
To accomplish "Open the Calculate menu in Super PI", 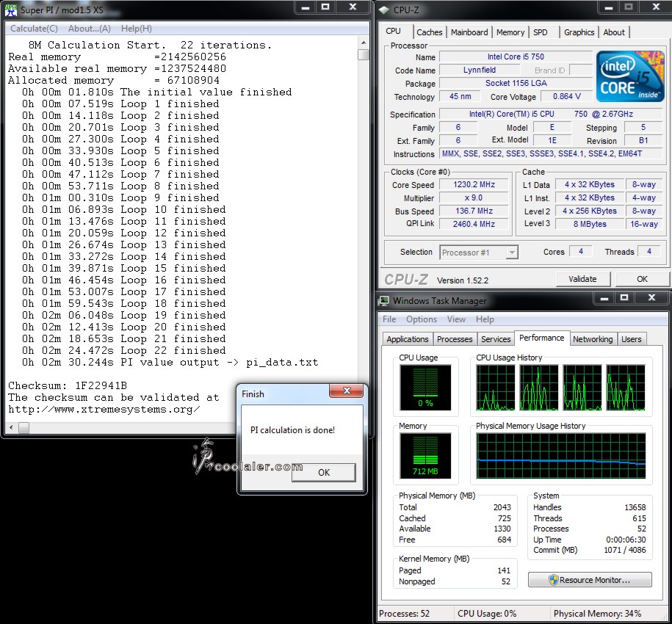I will pyautogui.click(x=34, y=29).
